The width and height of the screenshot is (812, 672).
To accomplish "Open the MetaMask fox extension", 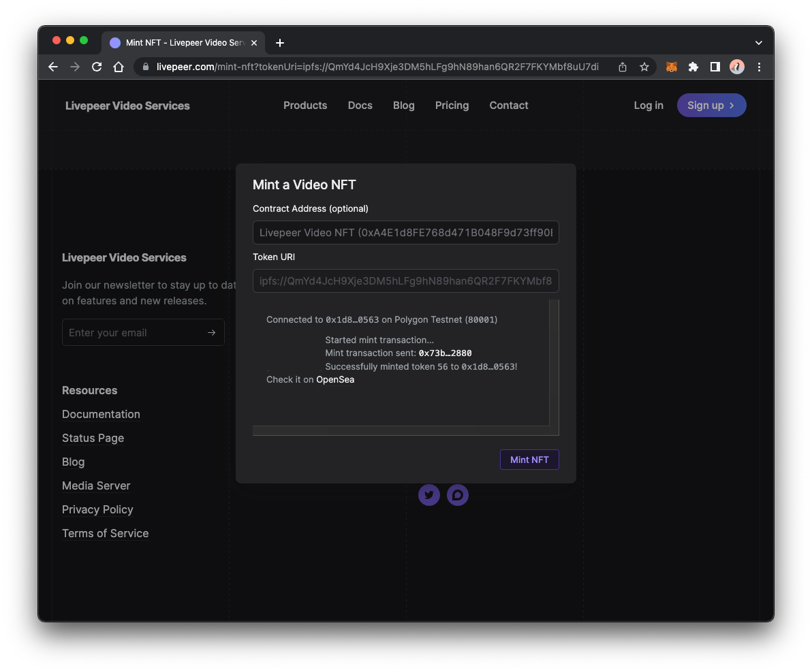I will [x=672, y=67].
